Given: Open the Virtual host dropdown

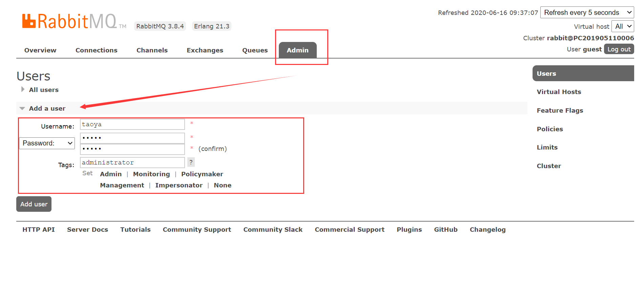Looking at the screenshot, I should pyautogui.click(x=623, y=26).
